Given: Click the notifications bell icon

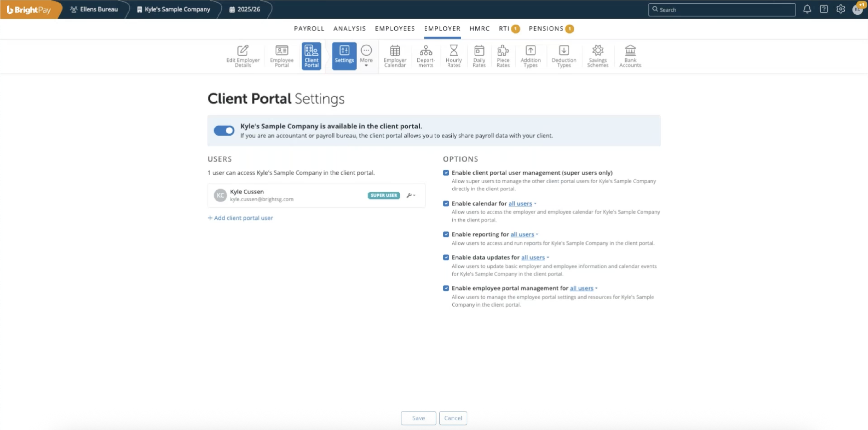Looking at the screenshot, I should [807, 9].
